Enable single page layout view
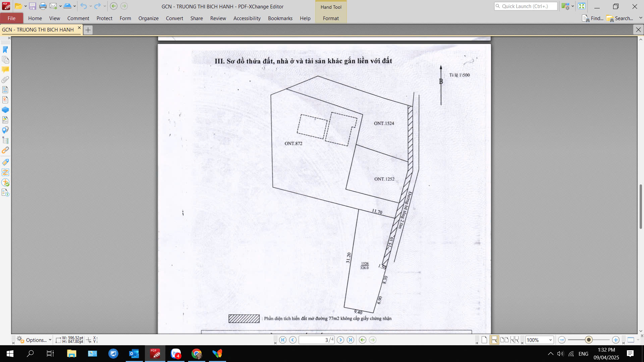Viewport: 644px width, 362px height. (x=484, y=340)
